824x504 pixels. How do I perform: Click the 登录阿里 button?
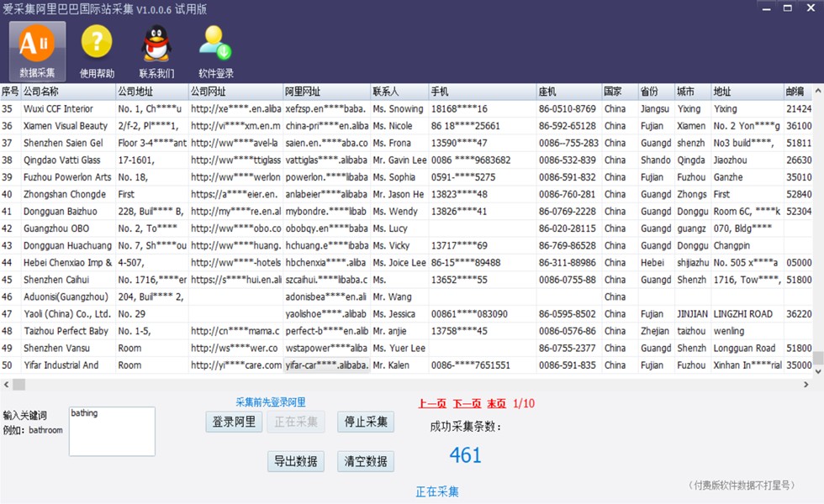[234, 422]
